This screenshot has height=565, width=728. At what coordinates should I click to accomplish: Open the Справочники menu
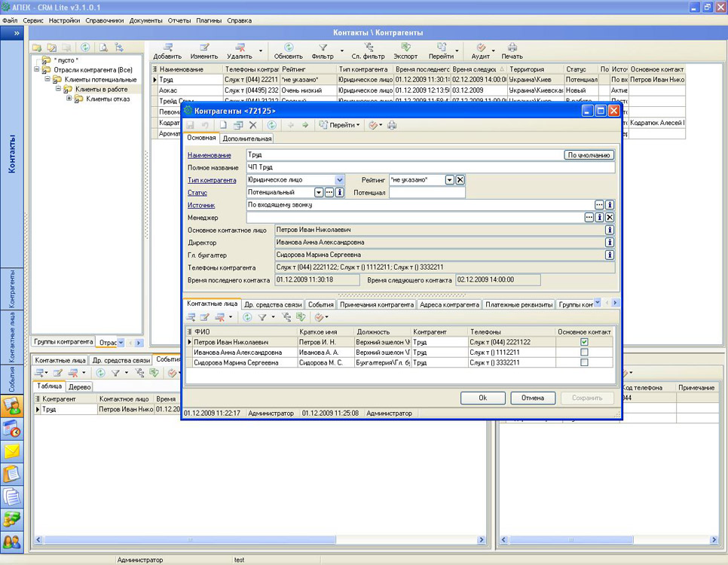click(x=104, y=20)
